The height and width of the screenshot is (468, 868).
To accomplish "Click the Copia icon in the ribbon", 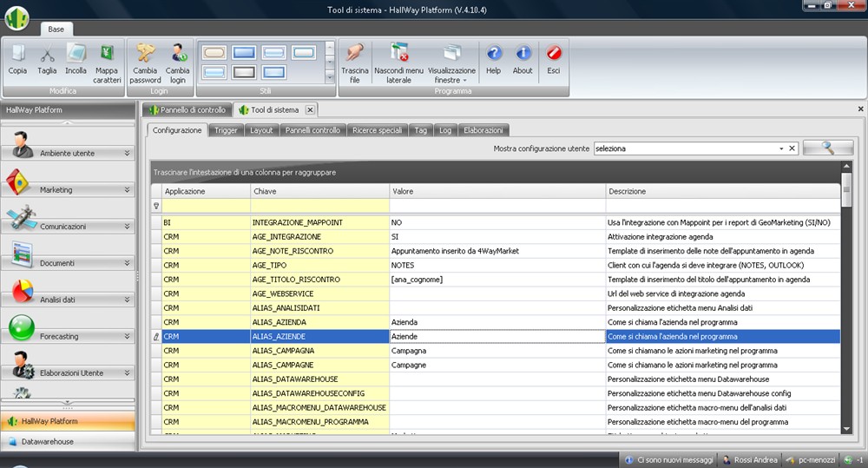I will [x=17, y=59].
